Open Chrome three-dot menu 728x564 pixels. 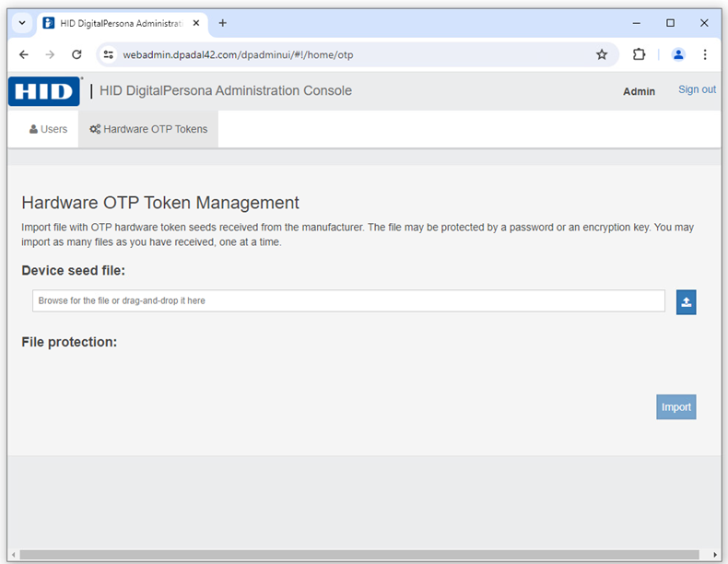(x=705, y=54)
